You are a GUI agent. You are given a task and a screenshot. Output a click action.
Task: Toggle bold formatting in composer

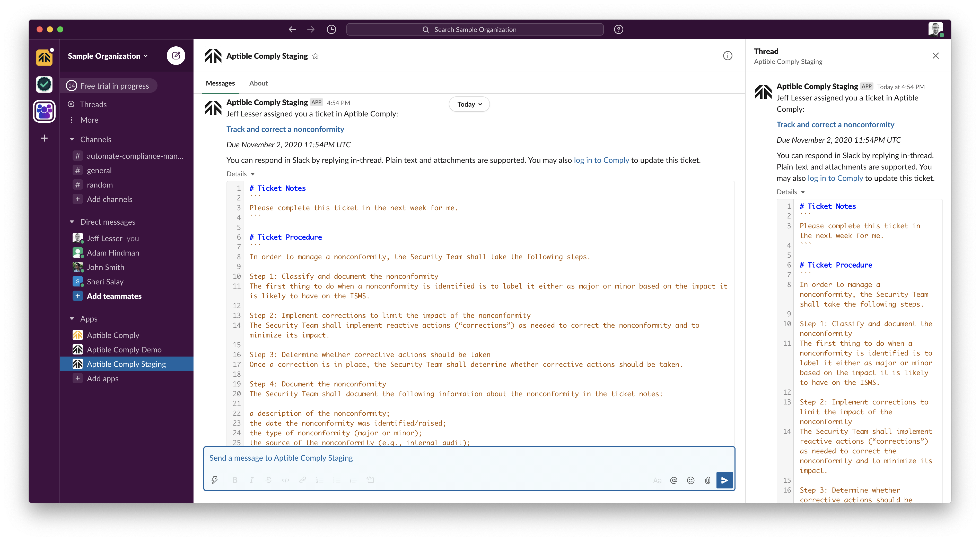tap(235, 480)
